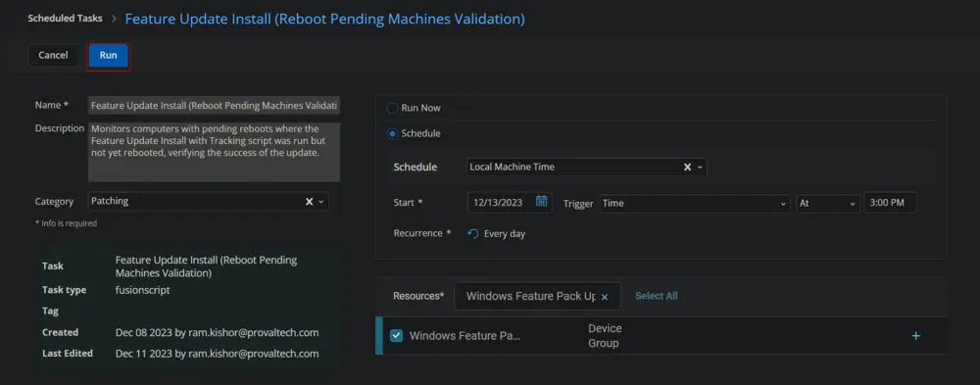
Task: Click the Resources search field text
Action: tap(530, 296)
